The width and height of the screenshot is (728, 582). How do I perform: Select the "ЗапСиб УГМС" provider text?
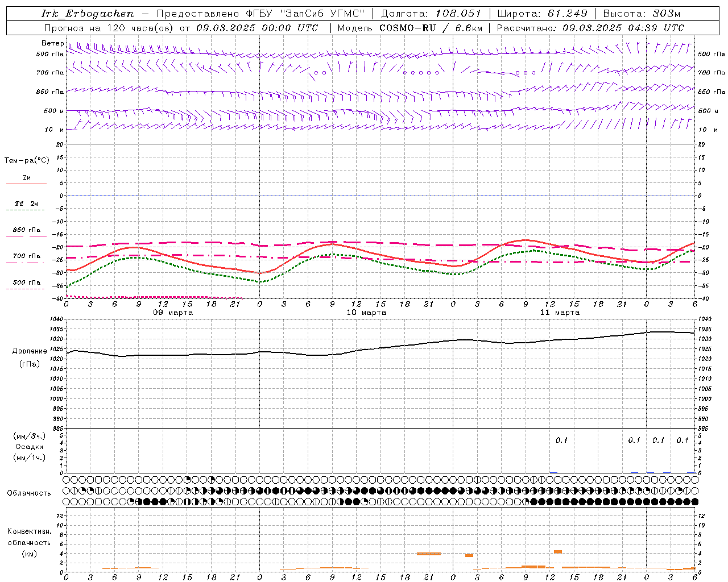coord(322,14)
